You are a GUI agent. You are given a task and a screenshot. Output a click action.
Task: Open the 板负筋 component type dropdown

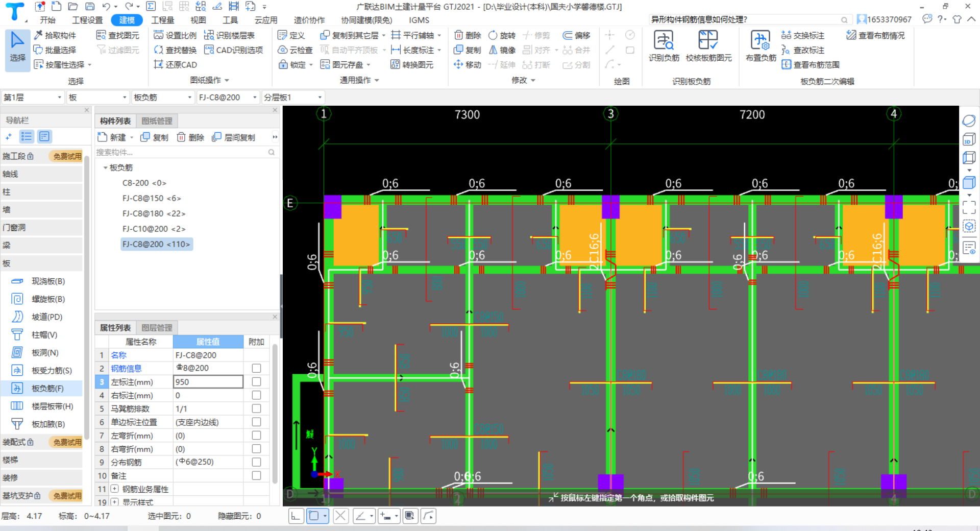click(163, 97)
